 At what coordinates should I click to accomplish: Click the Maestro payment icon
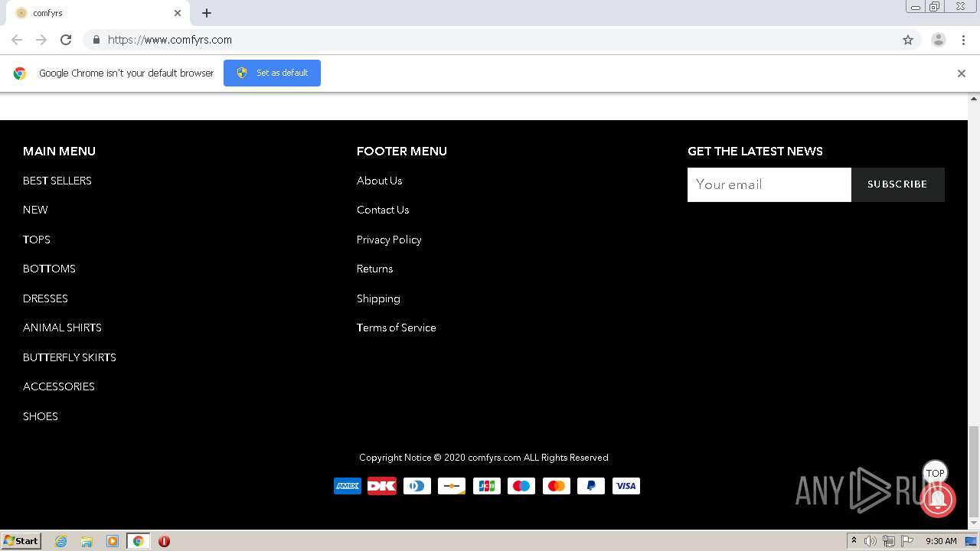(x=521, y=486)
